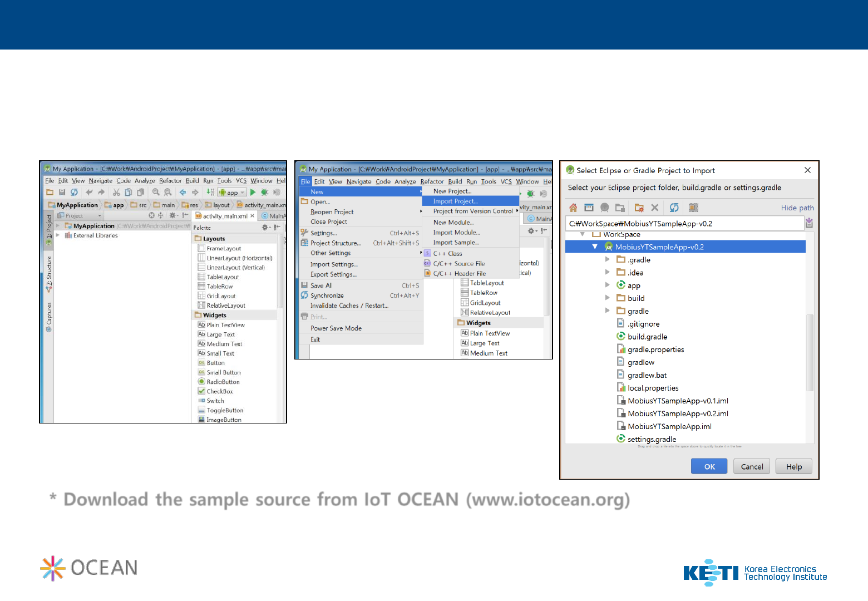The image size is (868, 601).
Task: Click the src breadcrumb in left window
Action: [139, 205]
